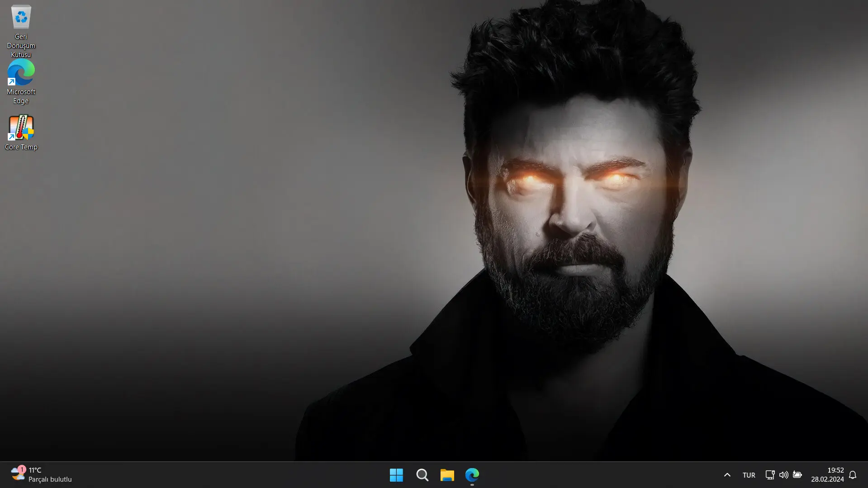Open taskbar Search
868x488 pixels.
click(x=422, y=475)
